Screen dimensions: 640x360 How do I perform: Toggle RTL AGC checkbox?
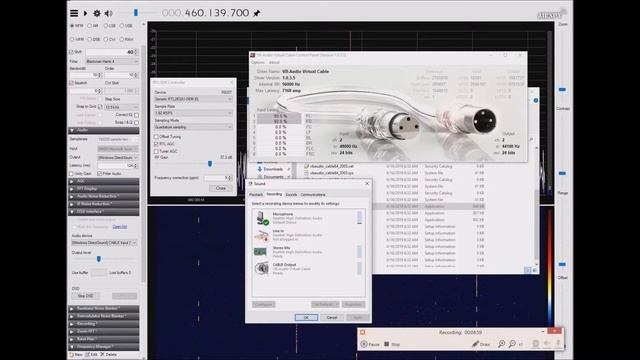[156, 144]
